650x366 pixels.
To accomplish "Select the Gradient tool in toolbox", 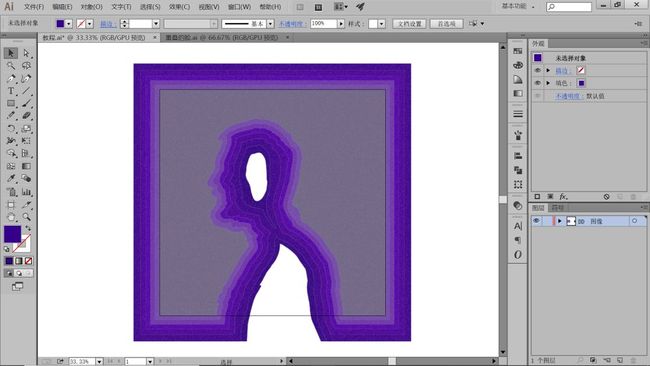I will (27, 166).
